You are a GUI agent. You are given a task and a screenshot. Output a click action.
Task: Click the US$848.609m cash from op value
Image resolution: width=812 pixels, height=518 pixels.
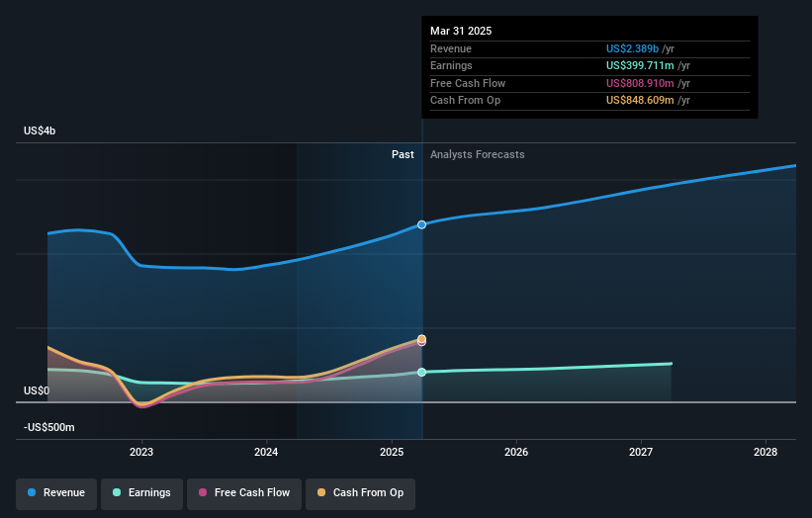click(640, 101)
